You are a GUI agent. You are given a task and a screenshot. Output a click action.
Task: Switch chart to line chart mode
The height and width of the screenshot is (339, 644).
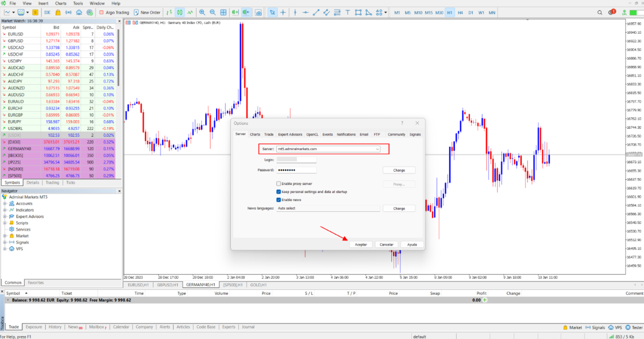click(190, 13)
